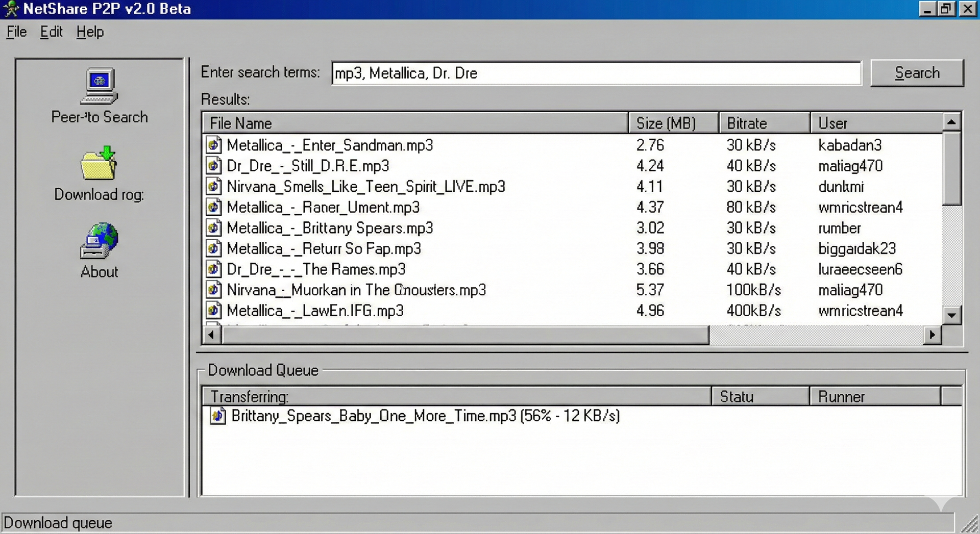Click the mp3 icon beside Metallica_-_Enter_Sandman.mp3
Screen dimensions: 980x534
coord(214,145)
